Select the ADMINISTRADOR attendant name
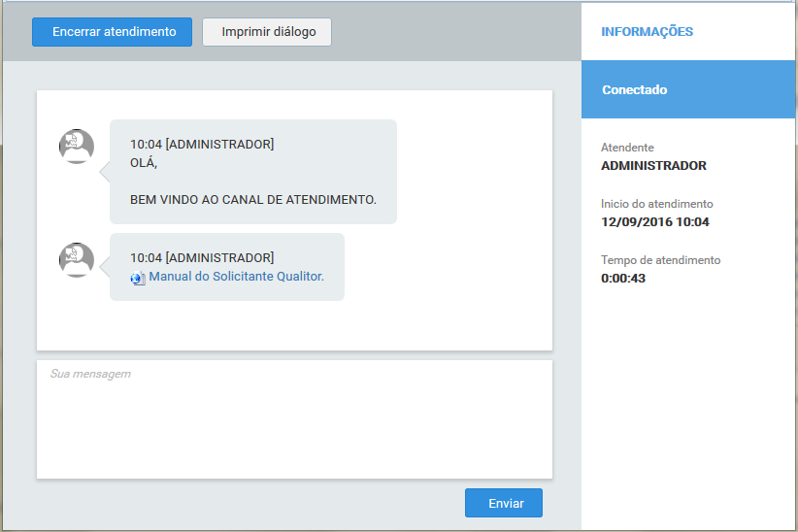 coord(653,166)
